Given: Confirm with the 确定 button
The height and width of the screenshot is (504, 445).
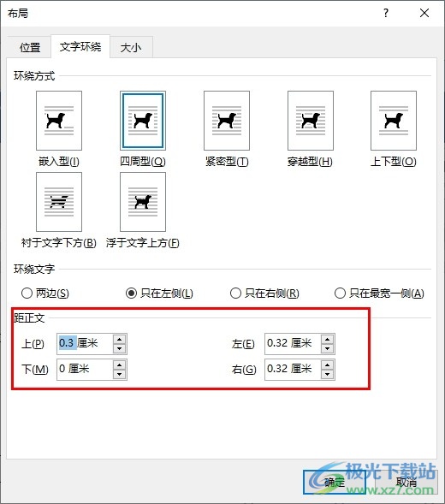Looking at the screenshot, I should (335, 482).
